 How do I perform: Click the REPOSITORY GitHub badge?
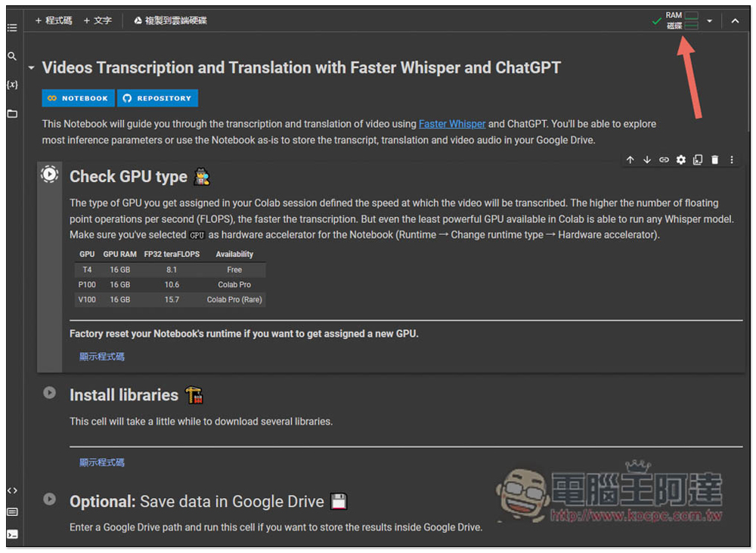click(x=158, y=97)
